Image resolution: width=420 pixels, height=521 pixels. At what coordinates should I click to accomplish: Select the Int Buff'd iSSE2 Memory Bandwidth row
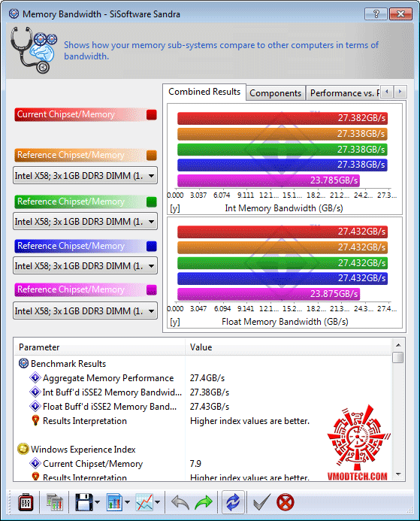pyautogui.click(x=203, y=392)
